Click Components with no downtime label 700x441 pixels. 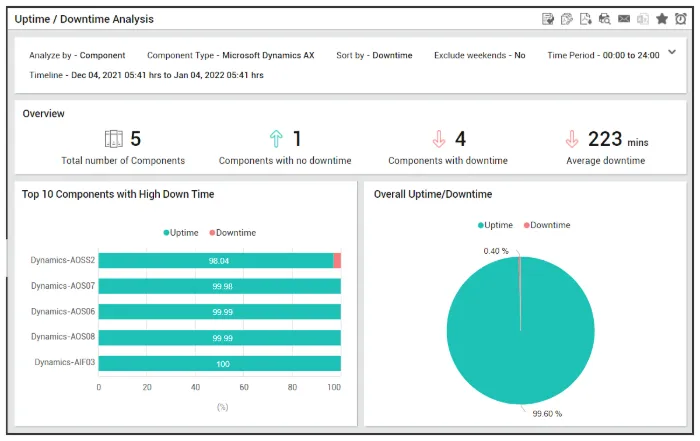tap(285, 161)
